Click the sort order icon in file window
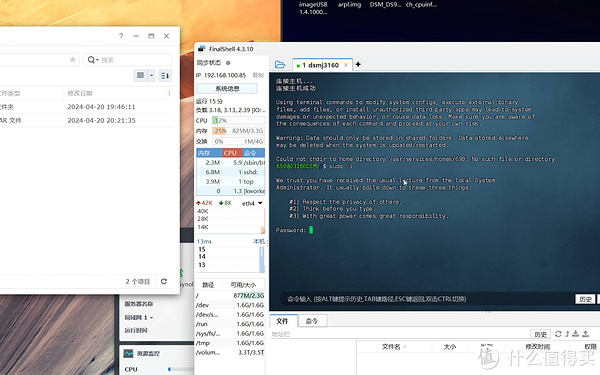600x375 pixels. (165, 76)
